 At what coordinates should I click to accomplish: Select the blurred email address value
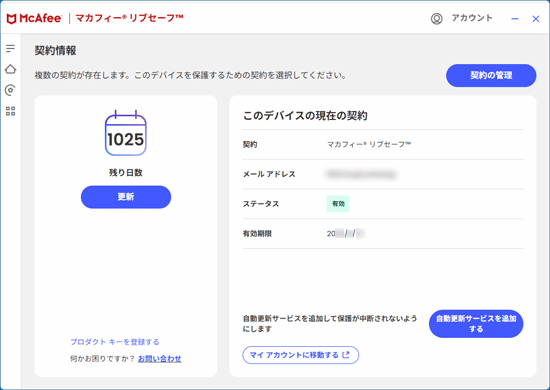(362, 174)
